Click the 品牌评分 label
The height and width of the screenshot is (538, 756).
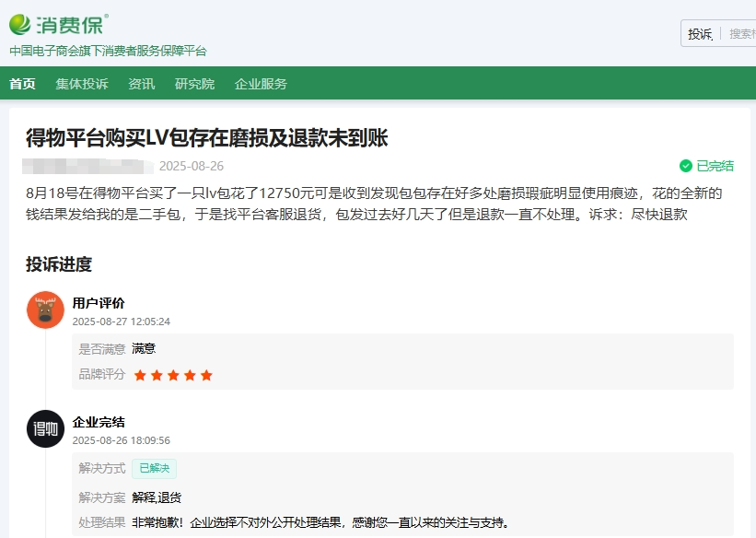tap(101, 374)
